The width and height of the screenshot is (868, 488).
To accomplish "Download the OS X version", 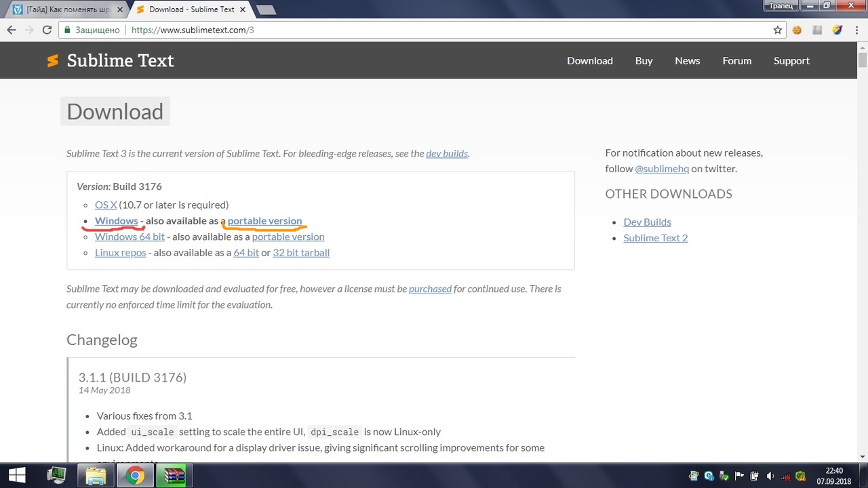I will click(x=106, y=205).
